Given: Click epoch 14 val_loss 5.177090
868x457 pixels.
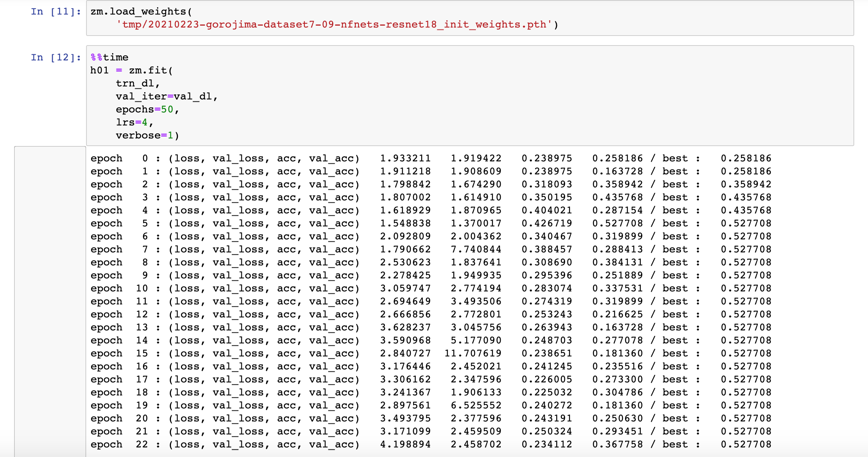Looking at the screenshot, I should (476, 340).
